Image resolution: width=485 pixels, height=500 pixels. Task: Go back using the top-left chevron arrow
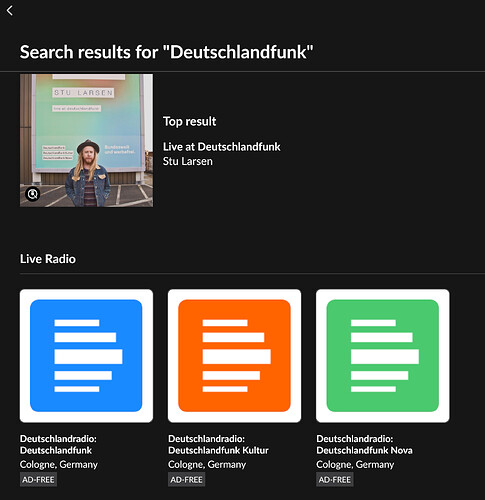click(x=10, y=11)
